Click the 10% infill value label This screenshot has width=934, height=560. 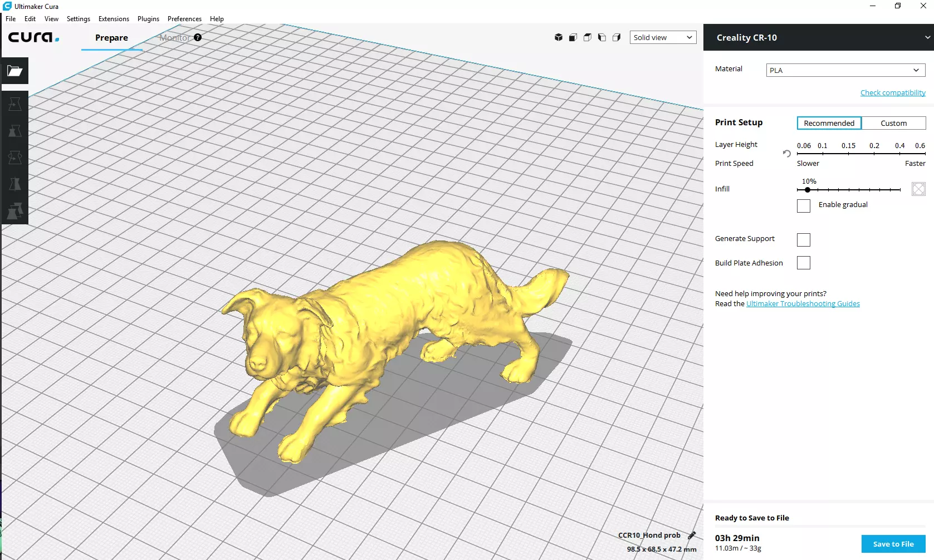point(809,181)
